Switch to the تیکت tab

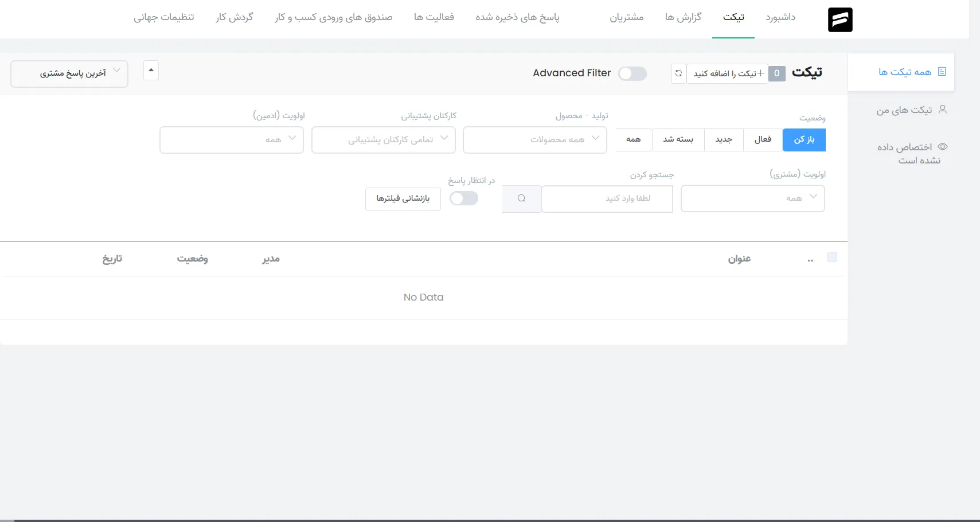(x=733, y=18)
